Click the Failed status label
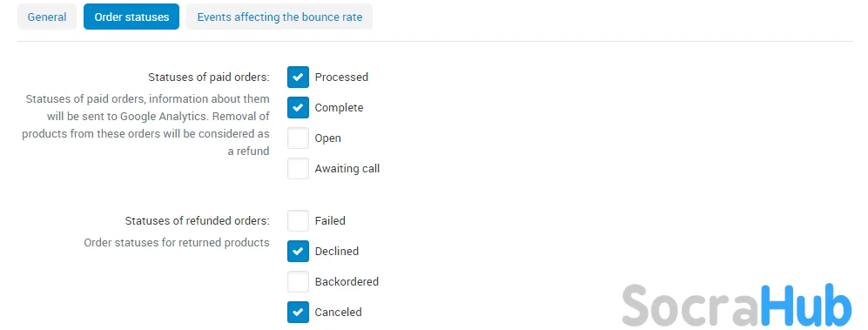 [330, 220]
